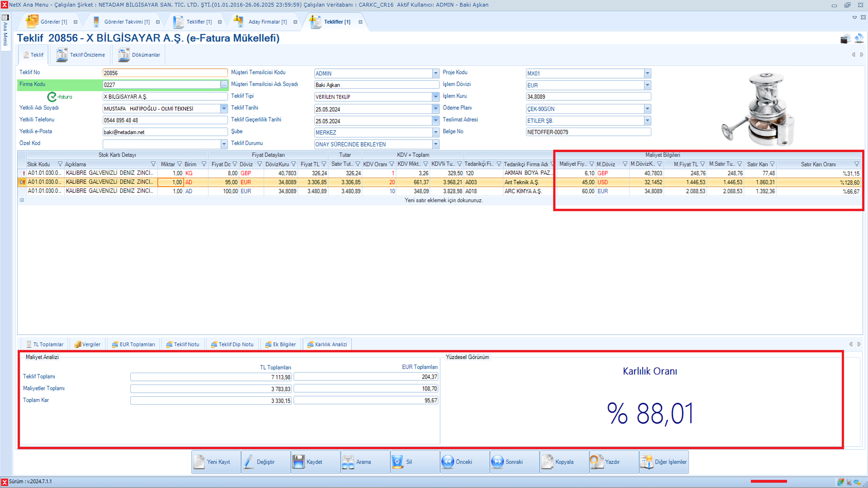Click Teklif Toplamı TL value field
The image size is (868, 488).
[x=211, y=377]
